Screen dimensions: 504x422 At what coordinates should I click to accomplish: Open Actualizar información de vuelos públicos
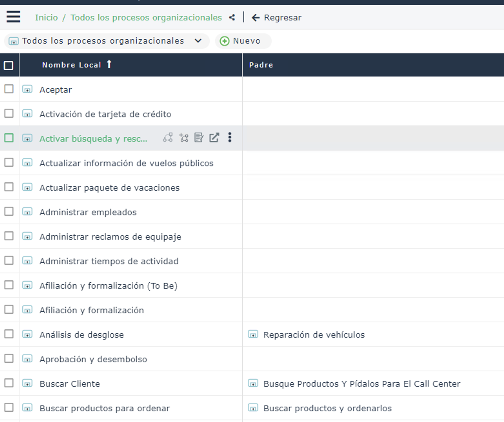pyautogui.click(x=126, y=163)
